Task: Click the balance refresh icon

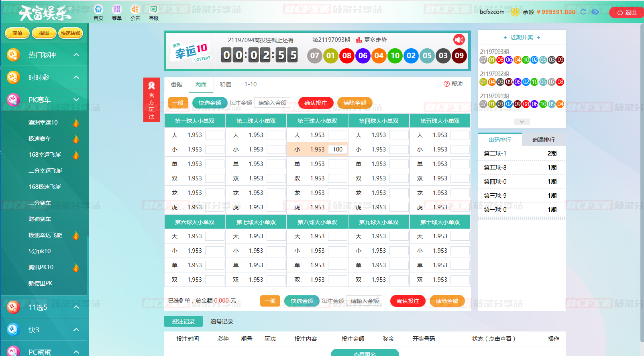Action: (583, 12)
